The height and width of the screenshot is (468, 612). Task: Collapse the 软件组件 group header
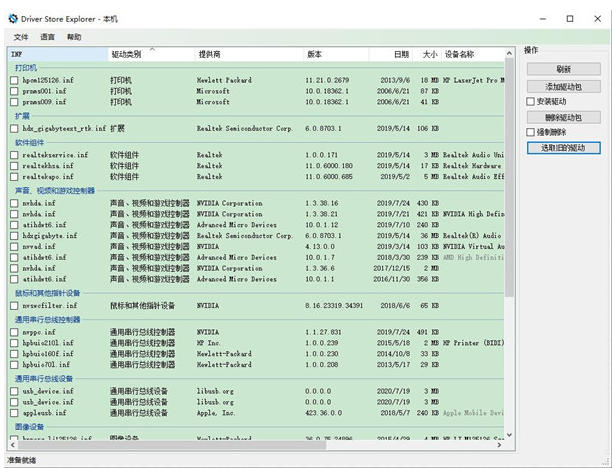29,142
